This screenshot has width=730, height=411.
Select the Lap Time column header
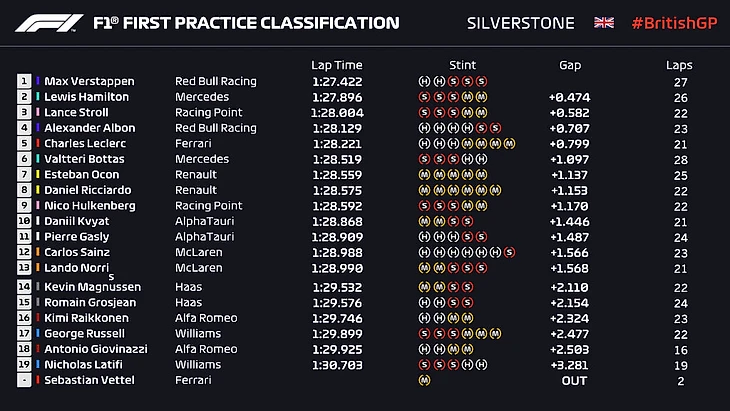[335, 65]
